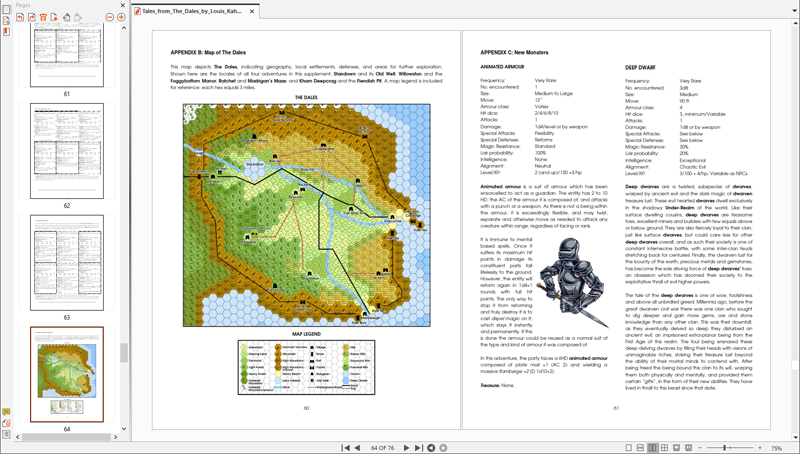Close the Tales_from_The_Dales document tab
The width and height of the screenshot is (800, 454).
click(x=252, y=12)
